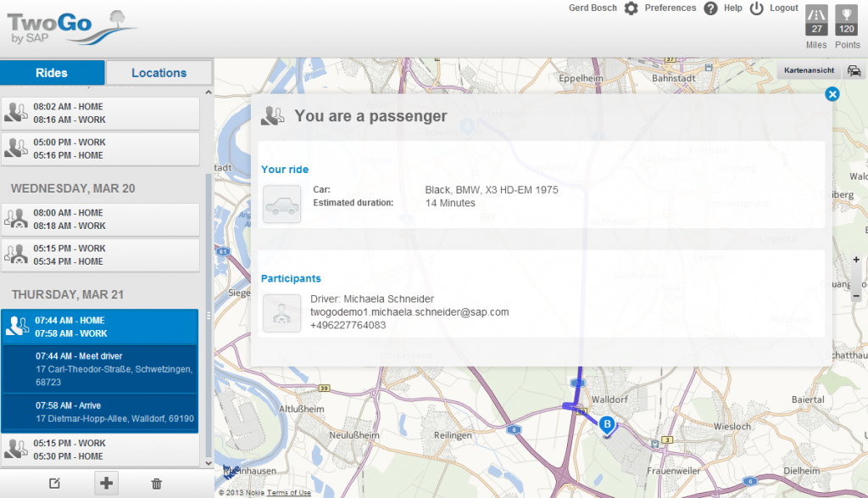Click Driver: Michaela Schneider text
The image size is (868, 498).
point(372,299)
